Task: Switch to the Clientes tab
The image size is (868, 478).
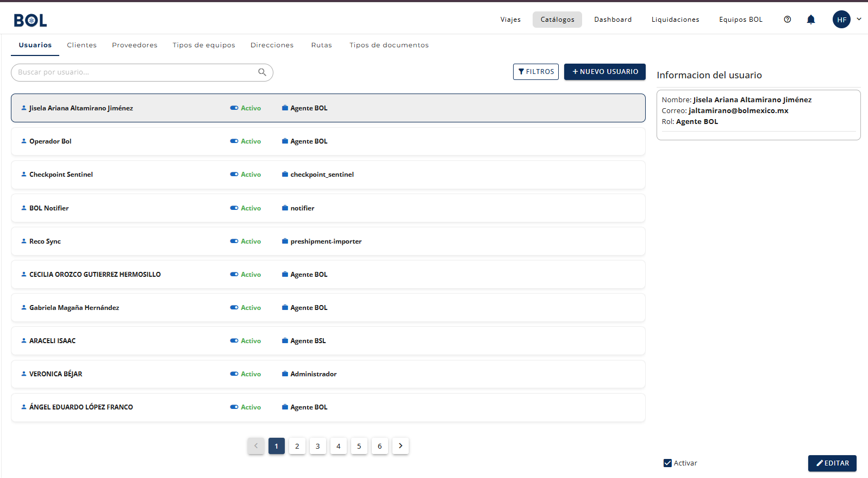Action: click(x=82, y=45)
